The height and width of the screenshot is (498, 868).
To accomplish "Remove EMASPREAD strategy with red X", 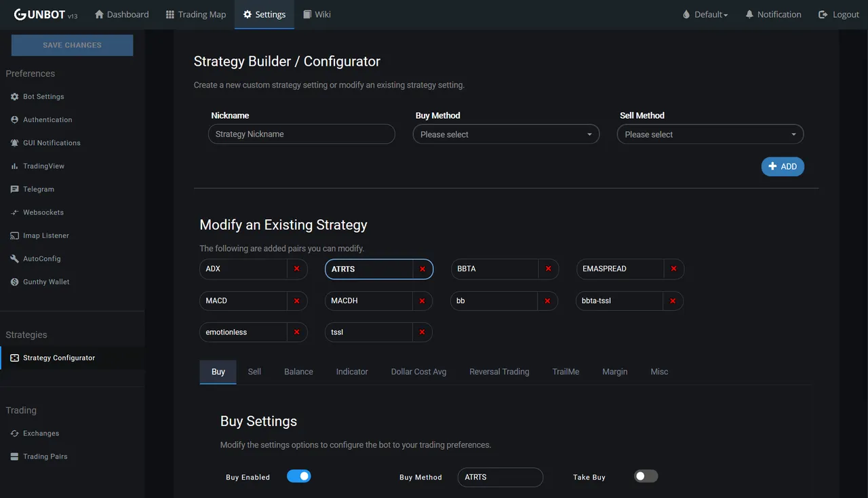I will (x=673, y=269).
